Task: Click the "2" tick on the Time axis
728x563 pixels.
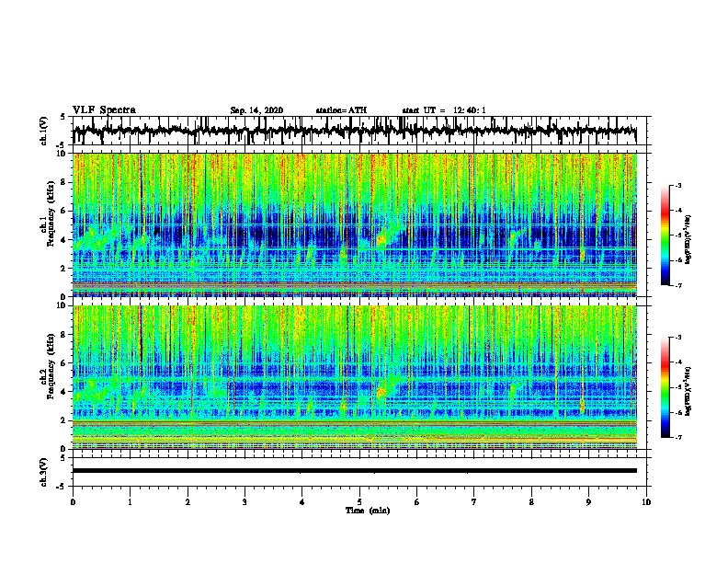Action: [188, 502]
